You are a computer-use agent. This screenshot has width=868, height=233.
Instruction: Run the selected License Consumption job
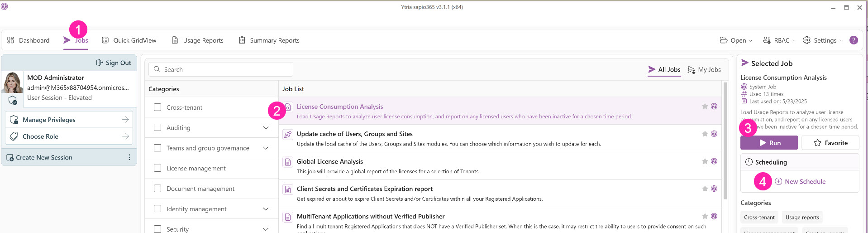click(x=769, y=143)
